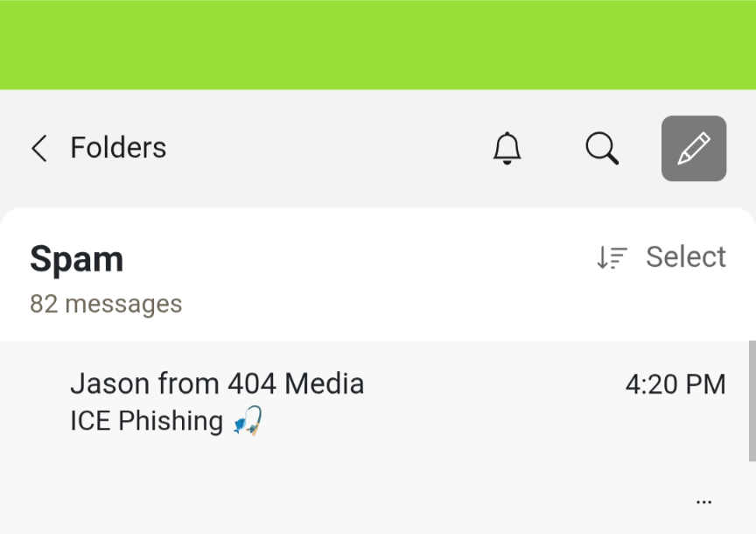This screenshot has height=534, width=756.
Task: Click the word Phishing in the subject
Action: tap(171, 421)
